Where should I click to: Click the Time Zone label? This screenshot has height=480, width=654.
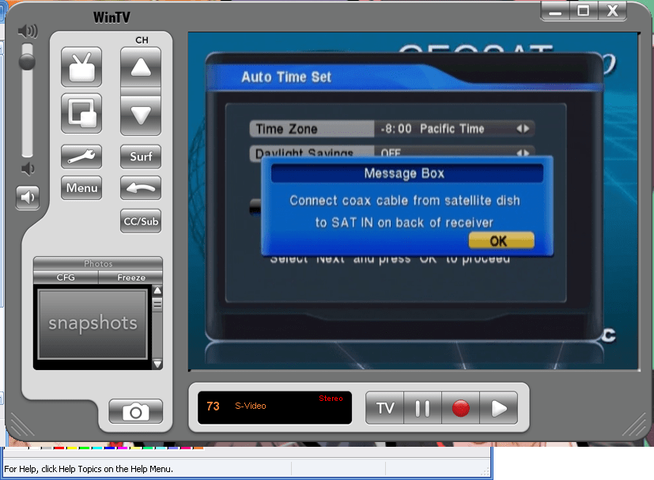[x=286, y=129]
